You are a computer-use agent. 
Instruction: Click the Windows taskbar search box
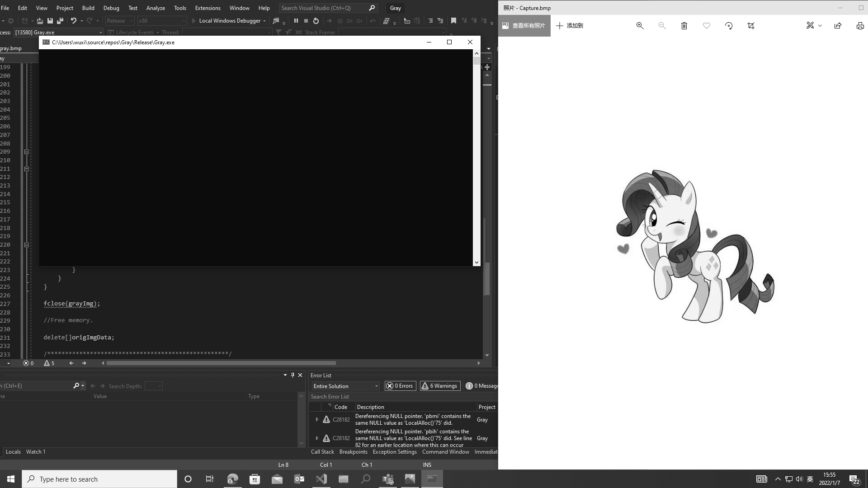tap(99, 479)
